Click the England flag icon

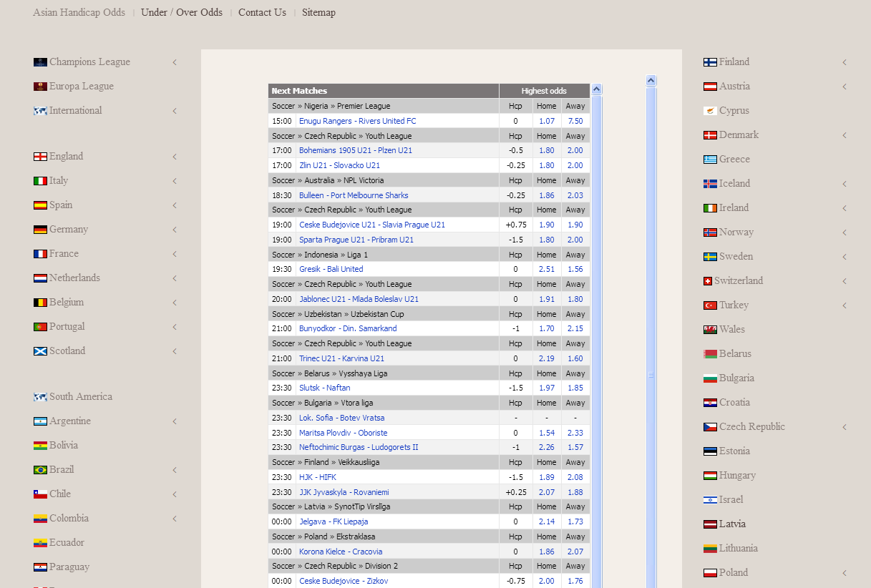point(40,157)
